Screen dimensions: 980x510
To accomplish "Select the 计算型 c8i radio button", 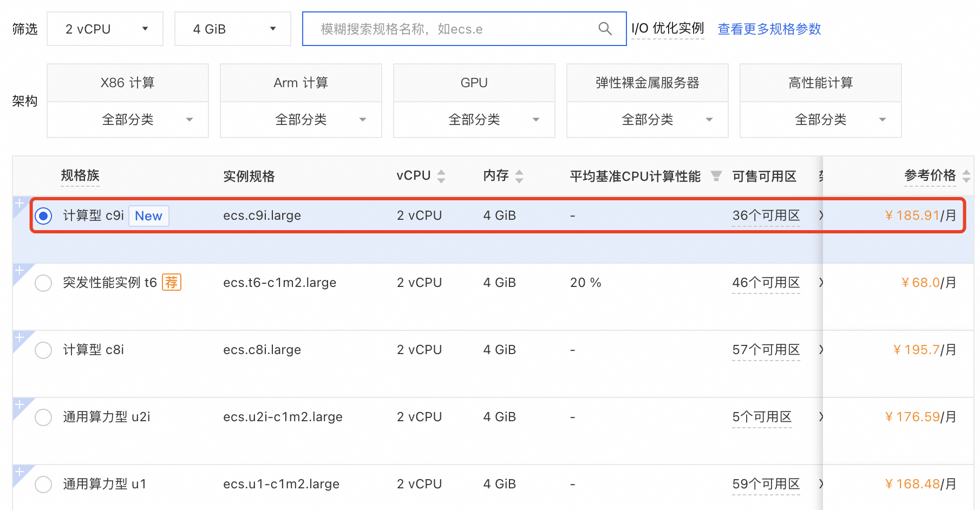I will pyautogui.click(x=43, y=350).
